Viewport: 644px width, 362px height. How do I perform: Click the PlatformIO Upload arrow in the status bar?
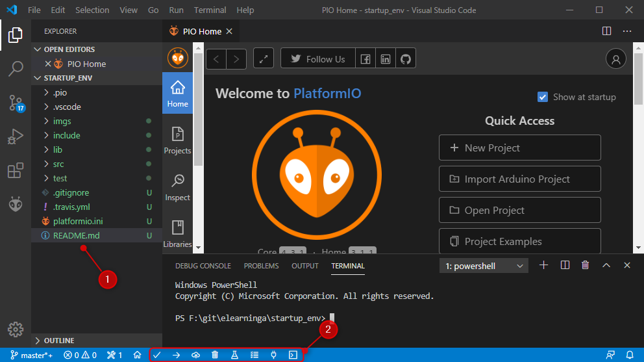(176, 355)
